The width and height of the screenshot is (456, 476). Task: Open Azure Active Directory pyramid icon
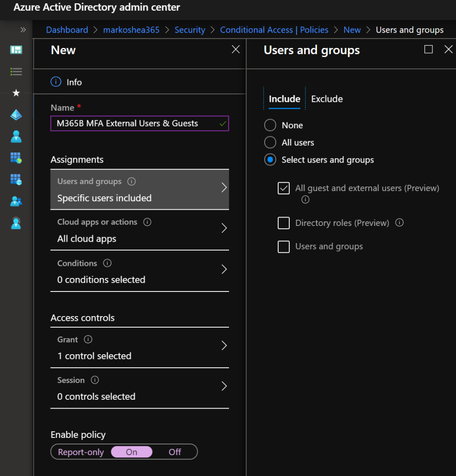(x=16, y=115)
